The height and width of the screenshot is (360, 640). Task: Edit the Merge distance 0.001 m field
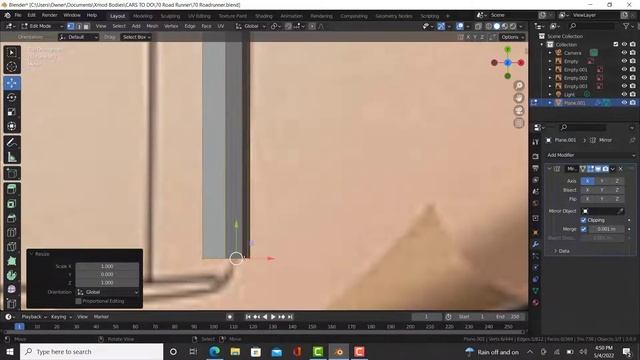point(607,229)
